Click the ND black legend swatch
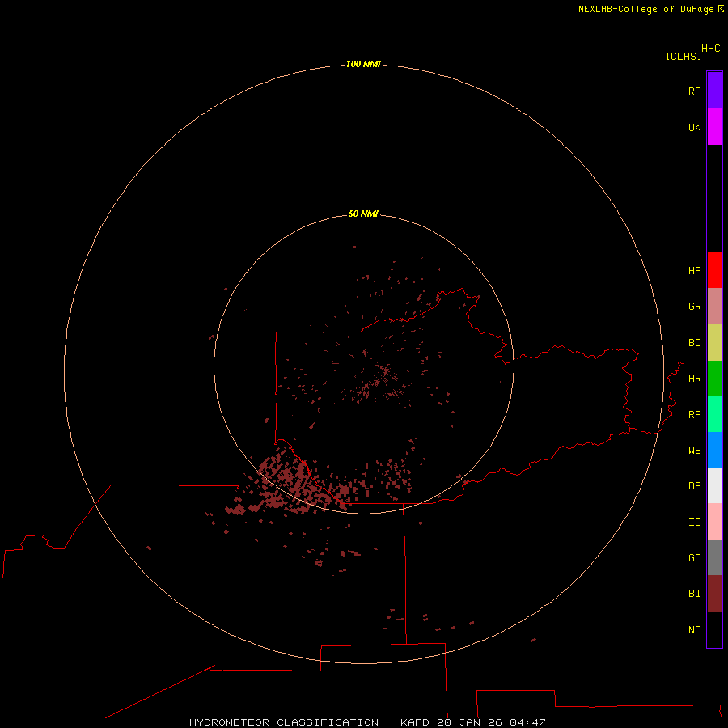Screen dimensions: 728x728 coord(714,629)
